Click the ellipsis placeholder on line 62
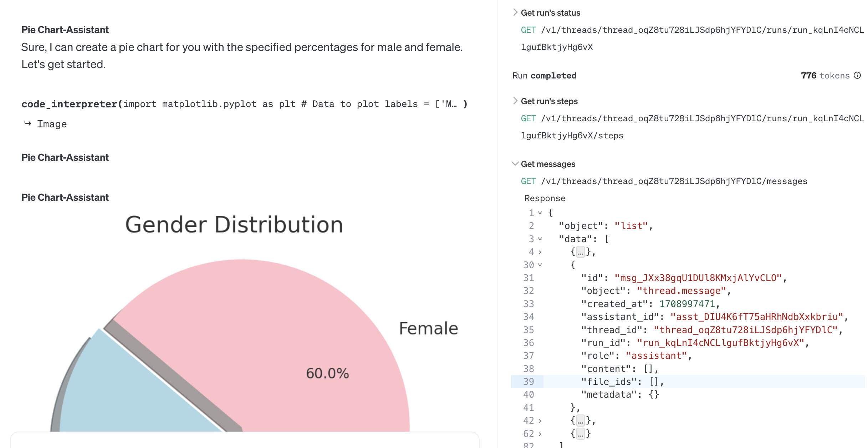Image resolution: width=868 pixels, height=448 pixels. 581,434
